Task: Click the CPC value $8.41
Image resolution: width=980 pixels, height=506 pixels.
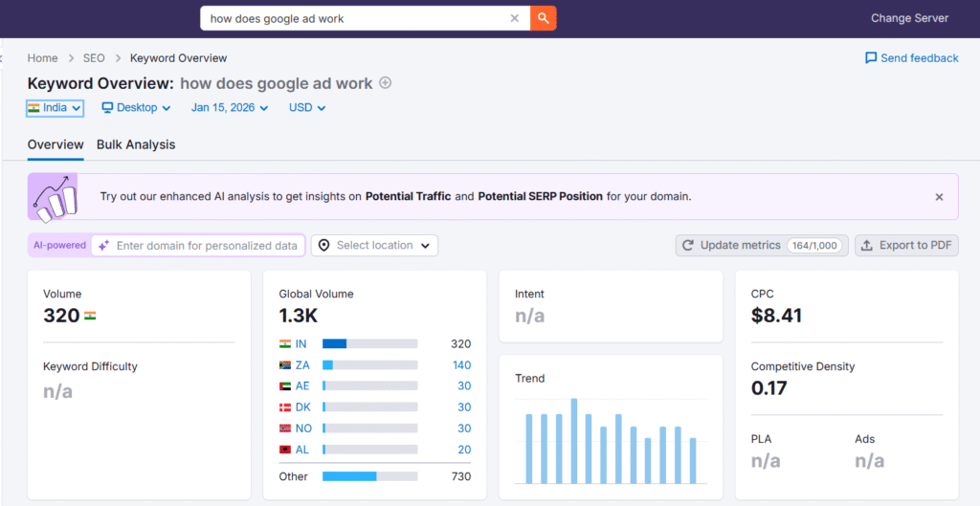Action: (776, 316)
